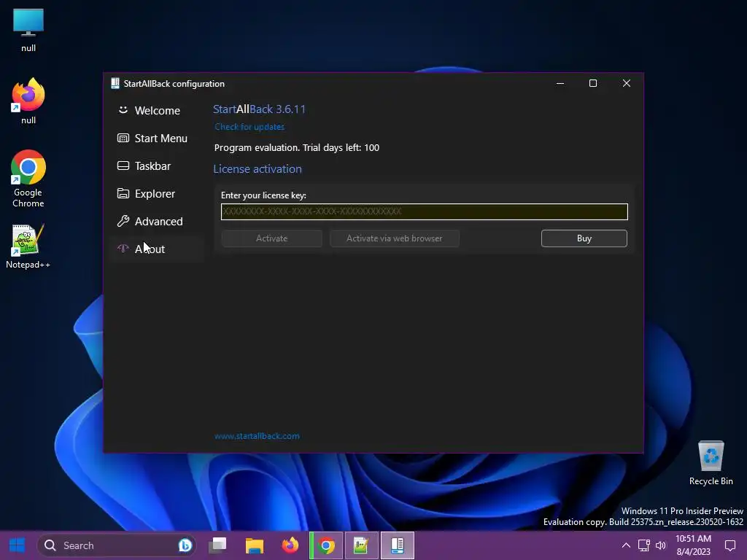Minimize the StartAllBack configuration window
Viewport: 747px width, 560px height.
point(560,83)
